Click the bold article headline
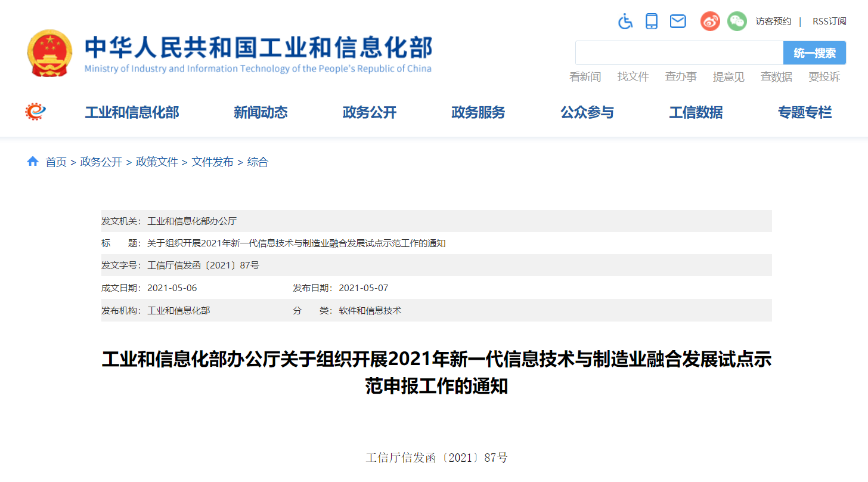 (436, 373)
